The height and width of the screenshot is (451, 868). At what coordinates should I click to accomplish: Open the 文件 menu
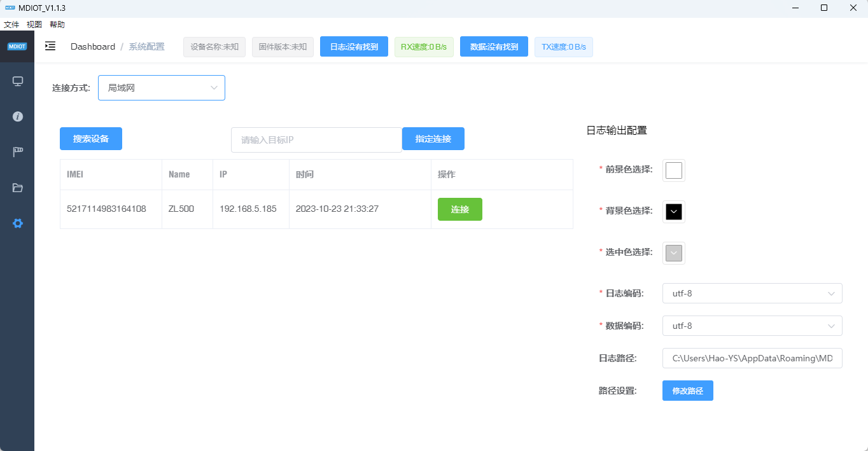(11, 24)
